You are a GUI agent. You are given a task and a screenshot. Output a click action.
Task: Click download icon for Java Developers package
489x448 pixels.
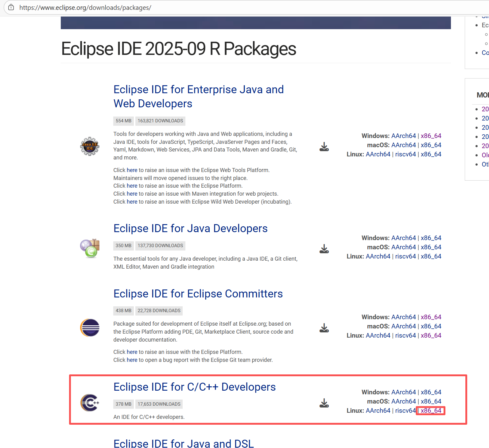pyautogui.click(x=324, y=249)
